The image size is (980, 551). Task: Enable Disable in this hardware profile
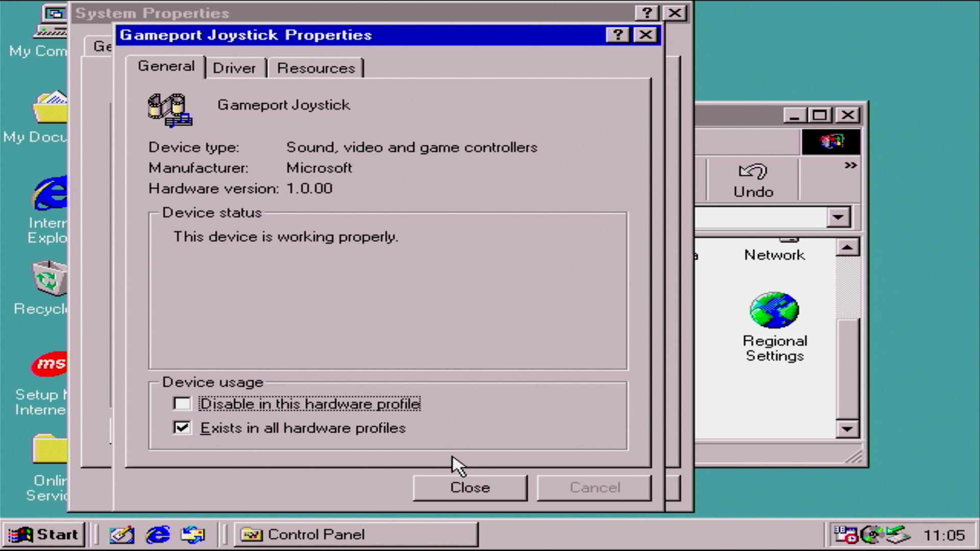coord(182,404)
